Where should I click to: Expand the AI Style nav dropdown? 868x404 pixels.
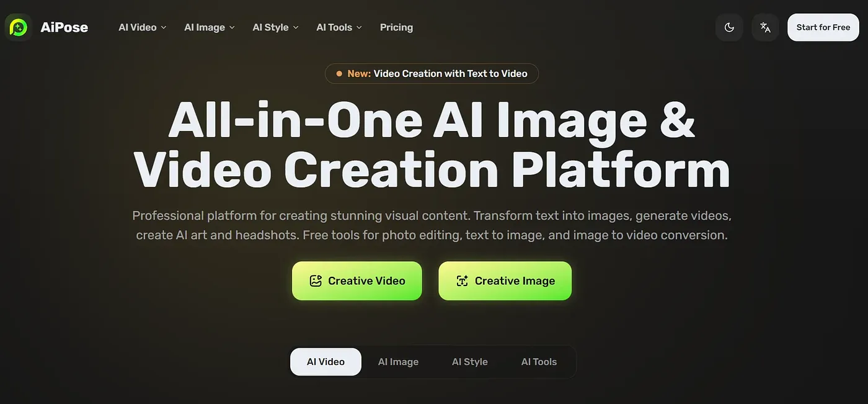pyautogui.click(x=276, y=27)
